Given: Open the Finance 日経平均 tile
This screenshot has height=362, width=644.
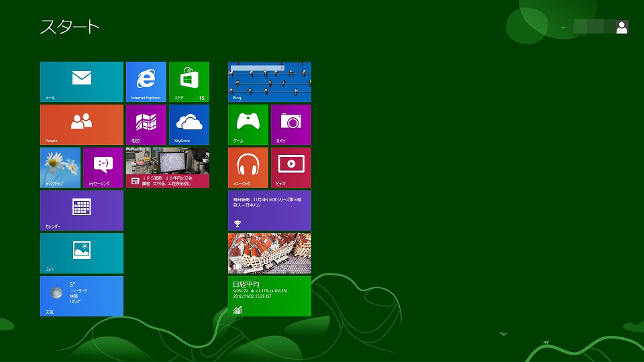Looking at the screenshot, I should pyautogui.click(x=270, y=296).
